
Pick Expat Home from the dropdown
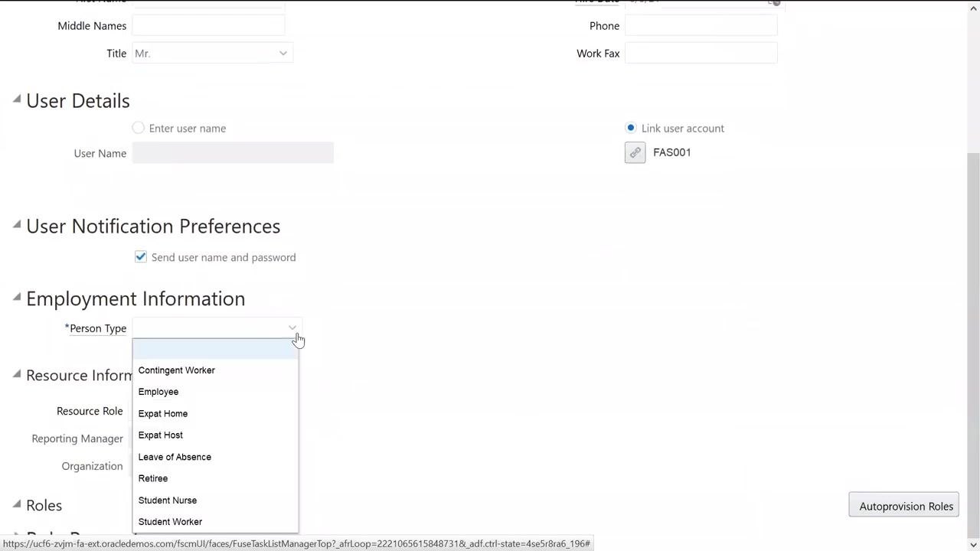tap(215, 413)
